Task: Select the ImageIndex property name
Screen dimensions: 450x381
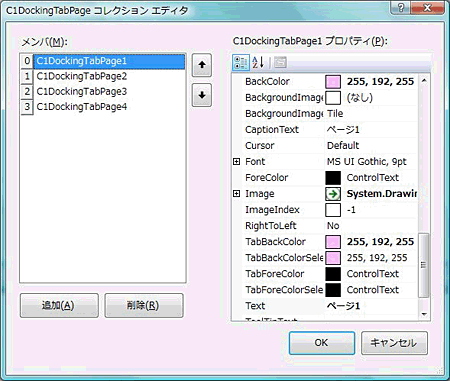Action: (x=272, y=210)
